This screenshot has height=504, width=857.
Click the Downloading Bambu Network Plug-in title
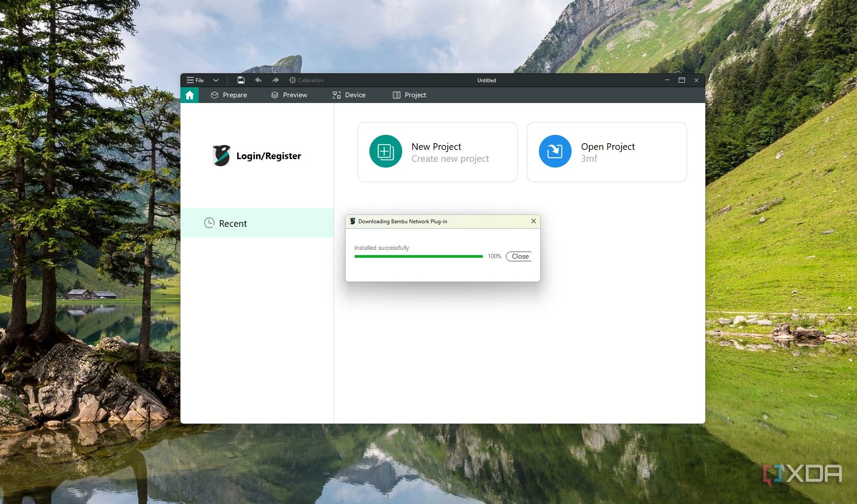click(x=403, y=221)
